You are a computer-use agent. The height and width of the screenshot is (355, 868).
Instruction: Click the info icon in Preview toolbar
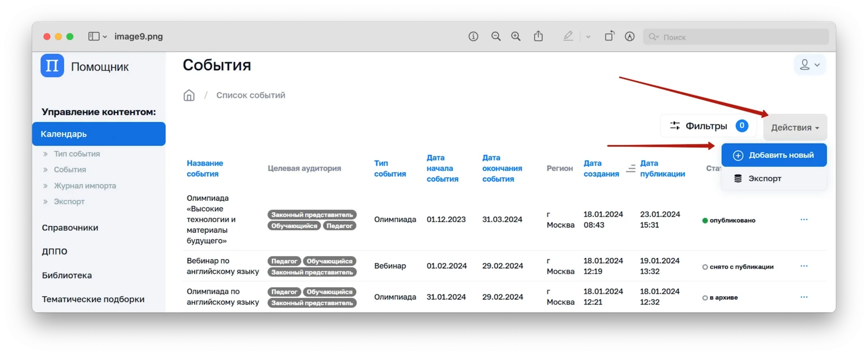pos(473,37)
